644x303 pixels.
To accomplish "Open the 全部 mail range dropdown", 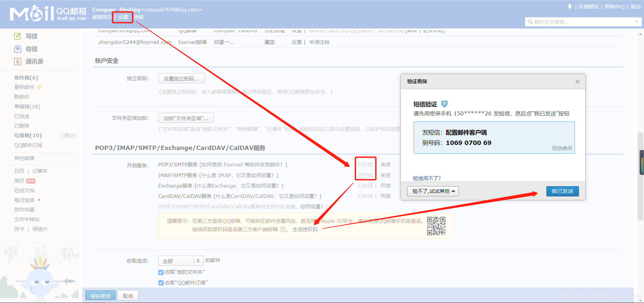I will (181, 261).
